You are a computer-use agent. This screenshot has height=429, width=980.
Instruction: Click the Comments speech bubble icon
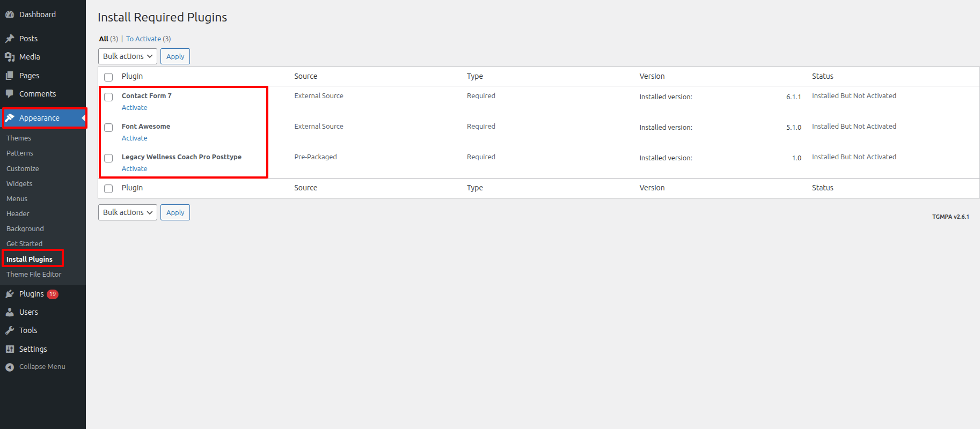coord(10,94)
